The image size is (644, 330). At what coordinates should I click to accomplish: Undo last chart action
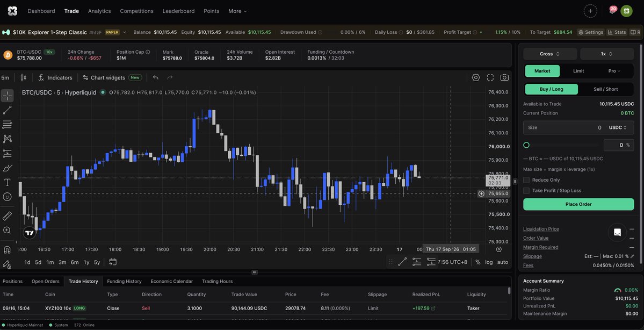click(156, 77)
